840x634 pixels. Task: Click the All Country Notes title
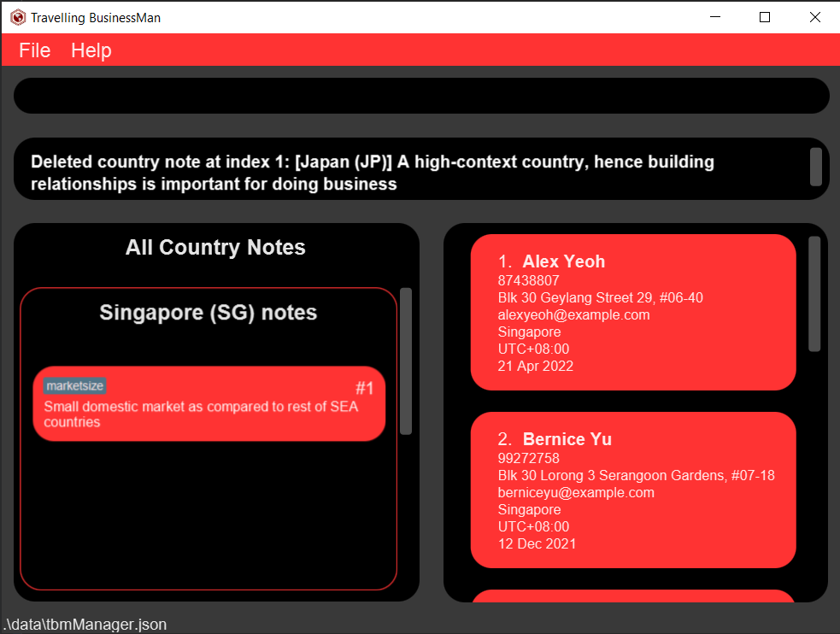[215, 248]
